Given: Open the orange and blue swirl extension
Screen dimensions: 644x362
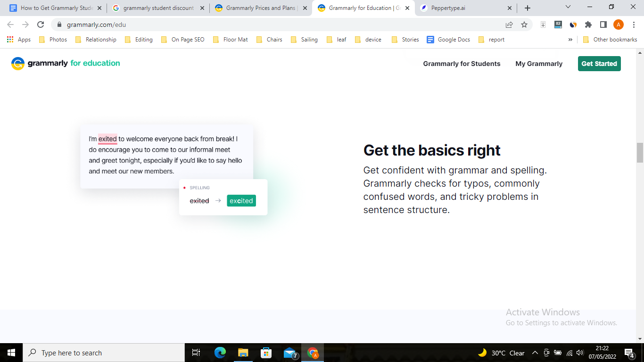Looking at the screenshot, I should [573, 25].
